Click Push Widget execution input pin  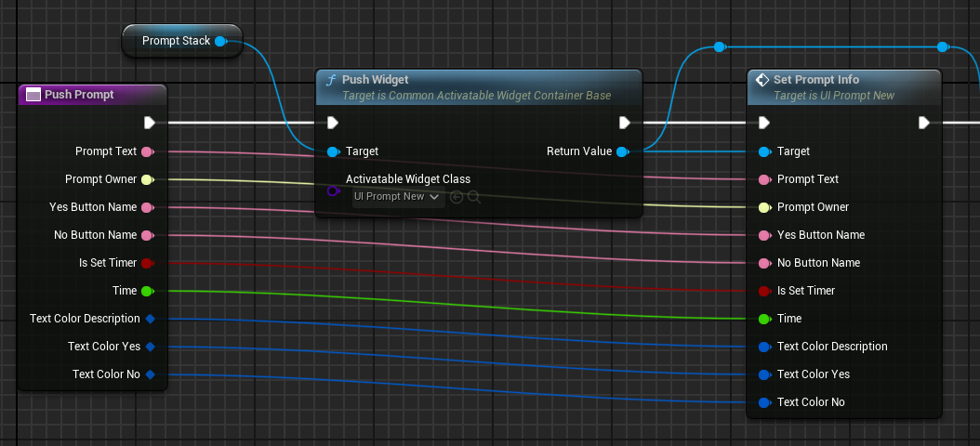point(333,123)
